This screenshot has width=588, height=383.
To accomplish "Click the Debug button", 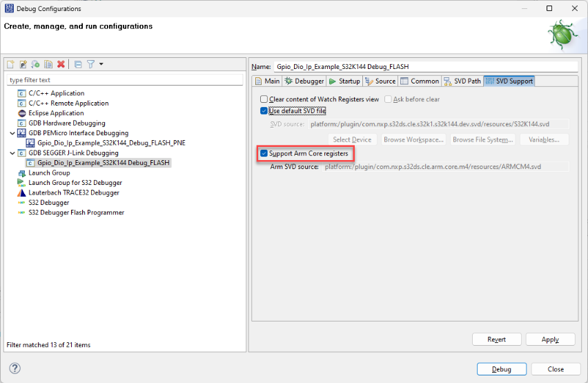I will click(x=501, y=369).
